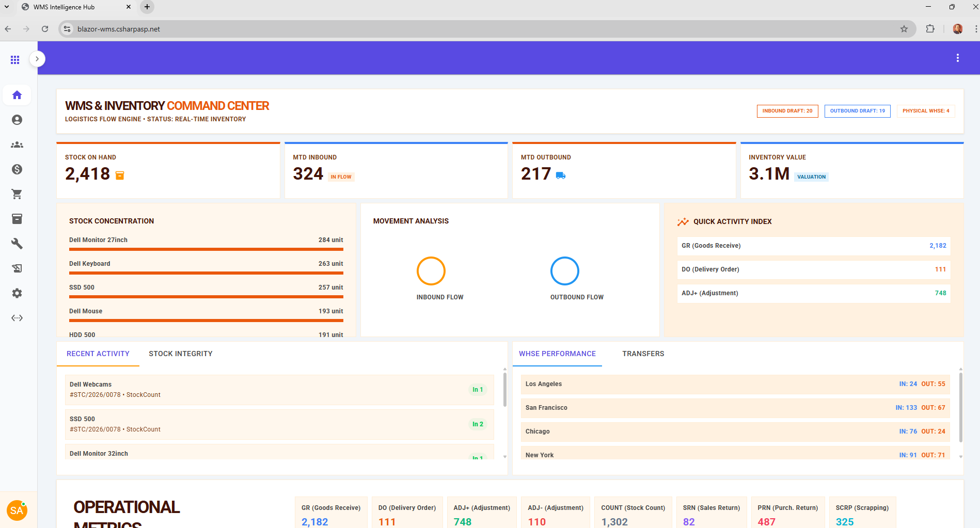Click the Outbound Draft: 19 badge
Image resolution: width=980 pixels, height=528 pixels.
click(857, 111)
